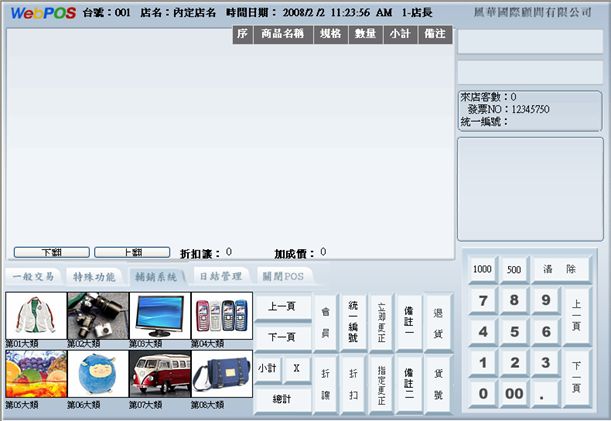This screenshot has height=421, width=611.
Task: Tap the 1000 quick amount key
Action: 482,269
